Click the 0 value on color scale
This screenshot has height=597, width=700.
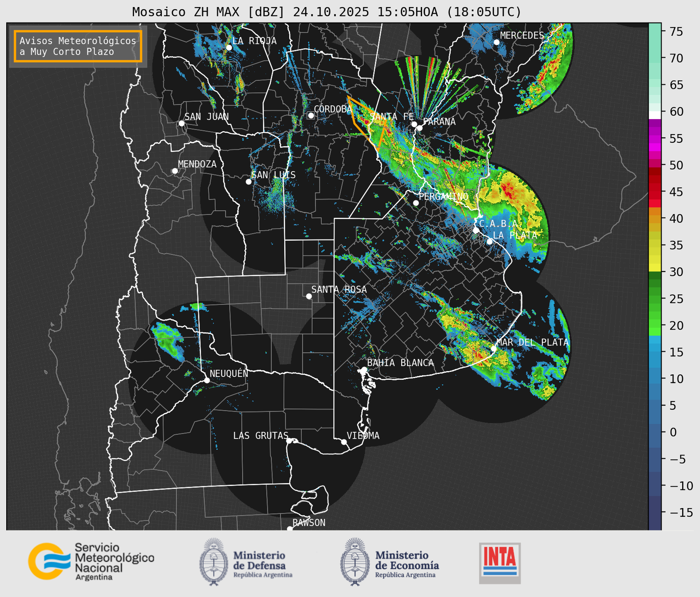[x=673, y=432]
